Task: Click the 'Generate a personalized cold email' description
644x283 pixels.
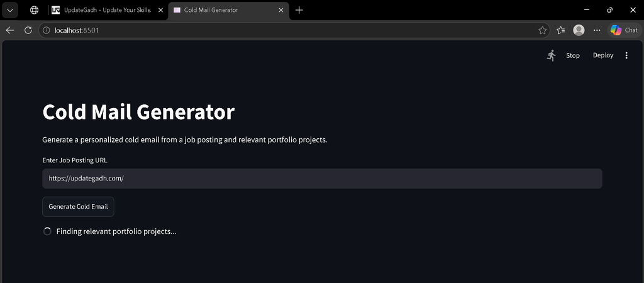Action: click(x=185, y=140)
